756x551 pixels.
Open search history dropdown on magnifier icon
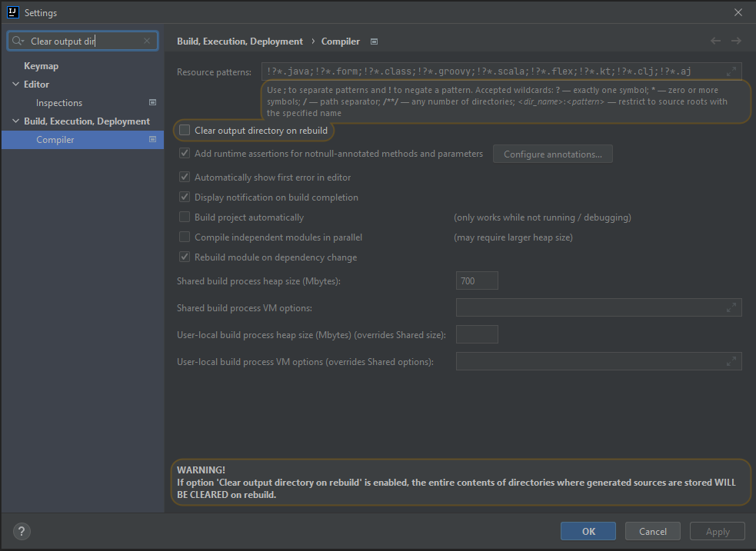(18, 41)
